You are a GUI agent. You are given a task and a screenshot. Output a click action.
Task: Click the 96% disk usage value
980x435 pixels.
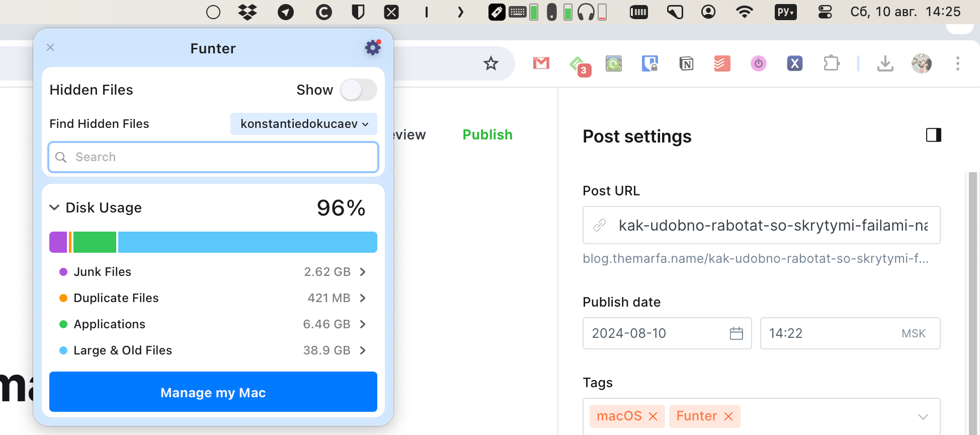341,208
